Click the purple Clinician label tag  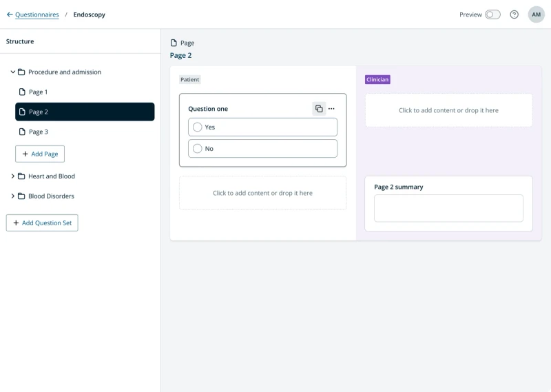377,79
